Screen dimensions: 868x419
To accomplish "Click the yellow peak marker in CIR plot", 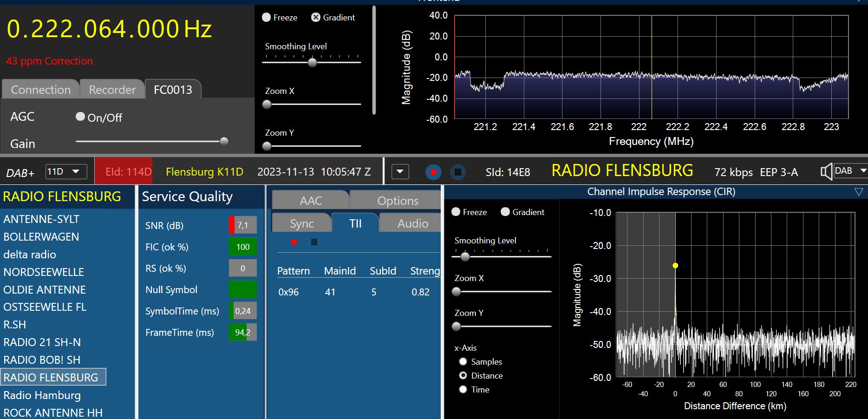I will 675,266.
